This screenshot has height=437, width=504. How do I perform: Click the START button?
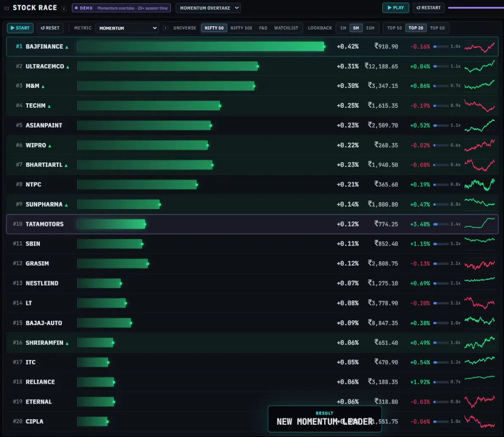[x=20, y=28]
